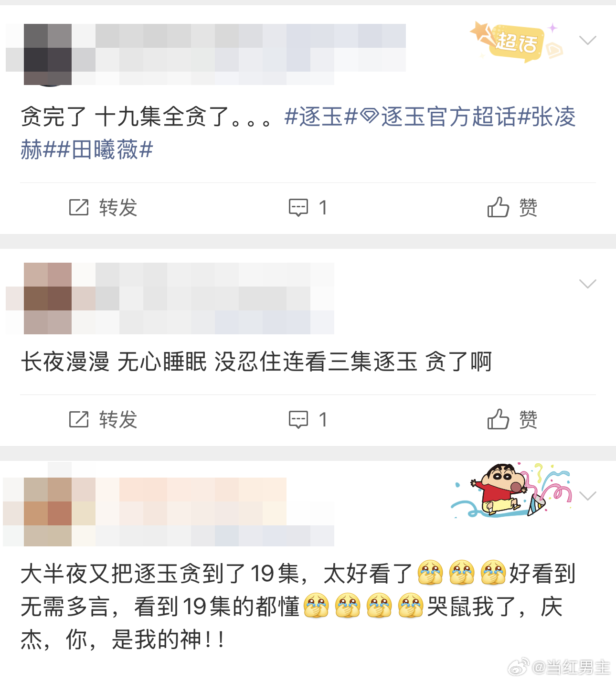The image size is (616, 682).
Task: Open the third post text about 19集
Action: pos(298,607)
